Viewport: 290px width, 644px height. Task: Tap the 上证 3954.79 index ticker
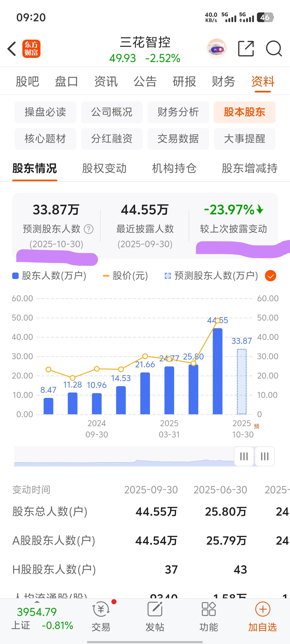42,618
